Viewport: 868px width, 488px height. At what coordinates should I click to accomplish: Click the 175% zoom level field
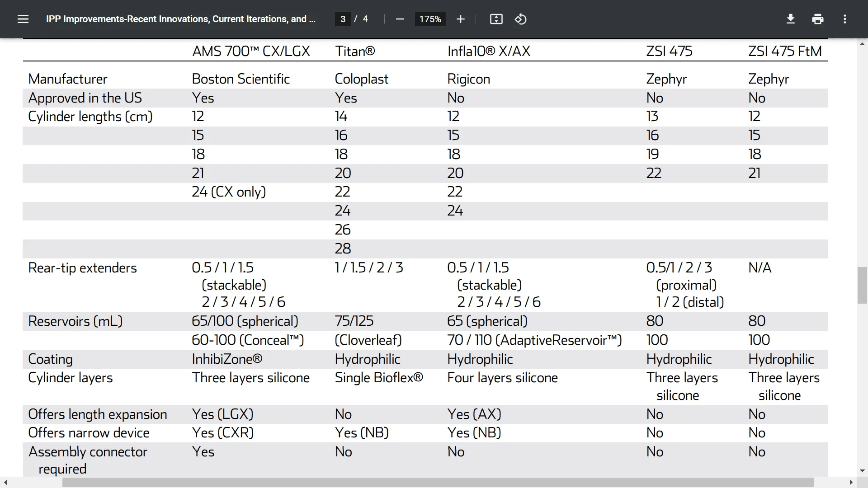tap(430, 19)
